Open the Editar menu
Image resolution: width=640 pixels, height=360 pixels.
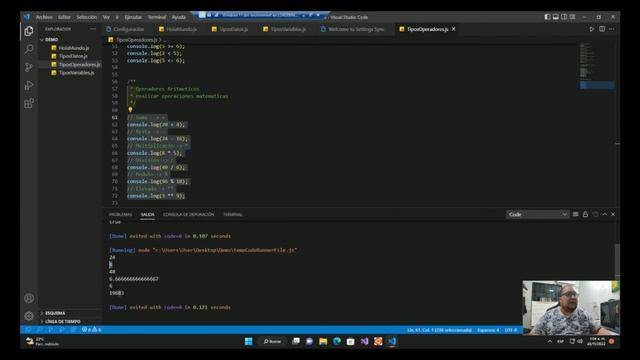(64, 17)
